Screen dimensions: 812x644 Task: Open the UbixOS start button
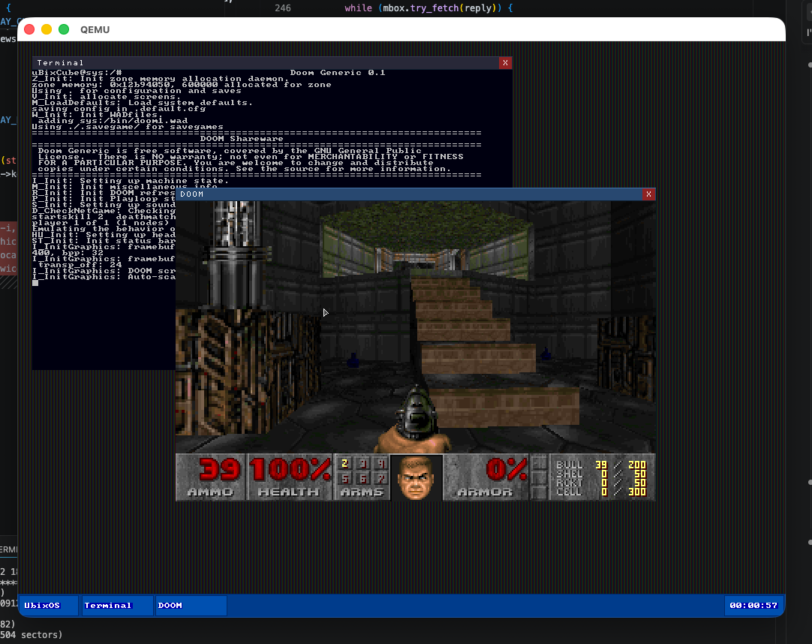(x=50, y=605)
